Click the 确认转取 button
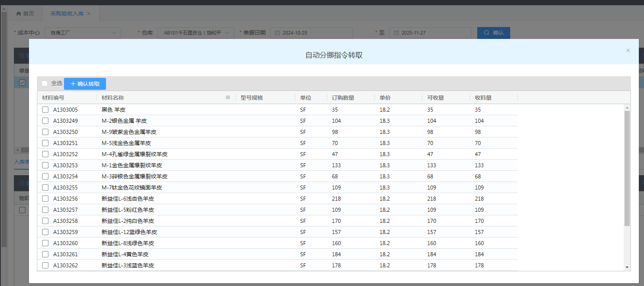Screen dimensions: 644x286 (85, 84)
